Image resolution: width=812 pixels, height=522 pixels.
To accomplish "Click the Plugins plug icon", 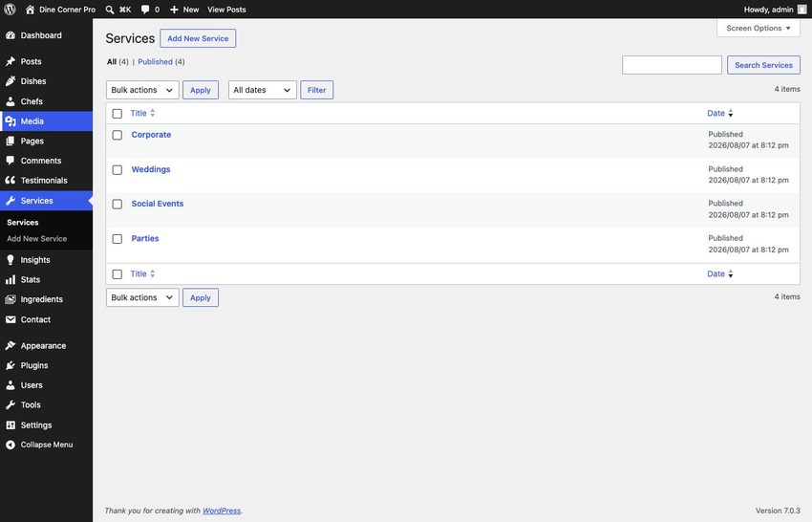I will point(11,365).
